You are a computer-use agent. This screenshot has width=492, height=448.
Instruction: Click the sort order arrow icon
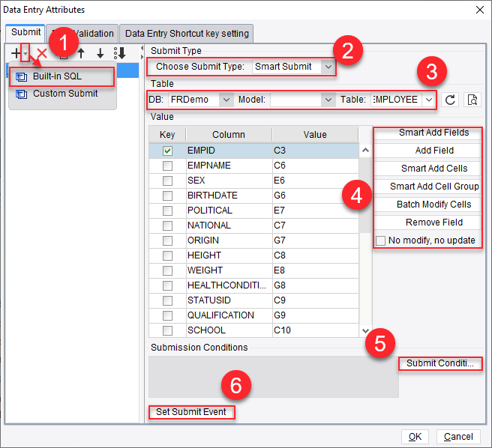(120, 53)
